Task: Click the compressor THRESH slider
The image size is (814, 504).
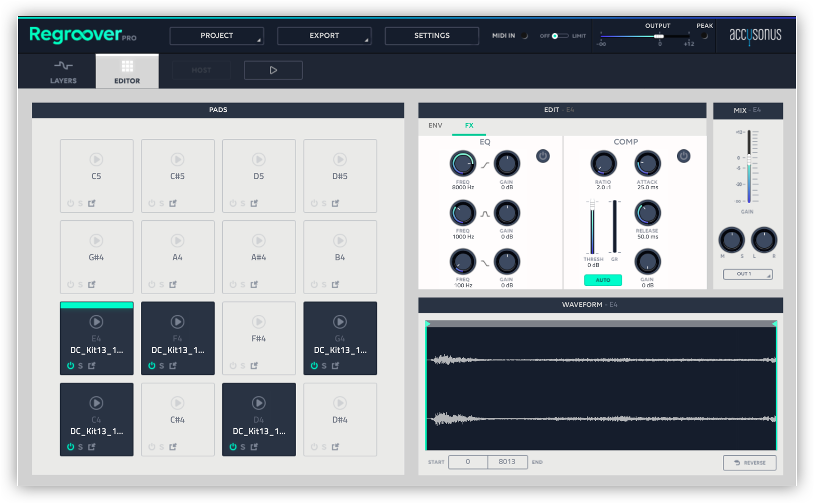Action: tap(592, 227)
